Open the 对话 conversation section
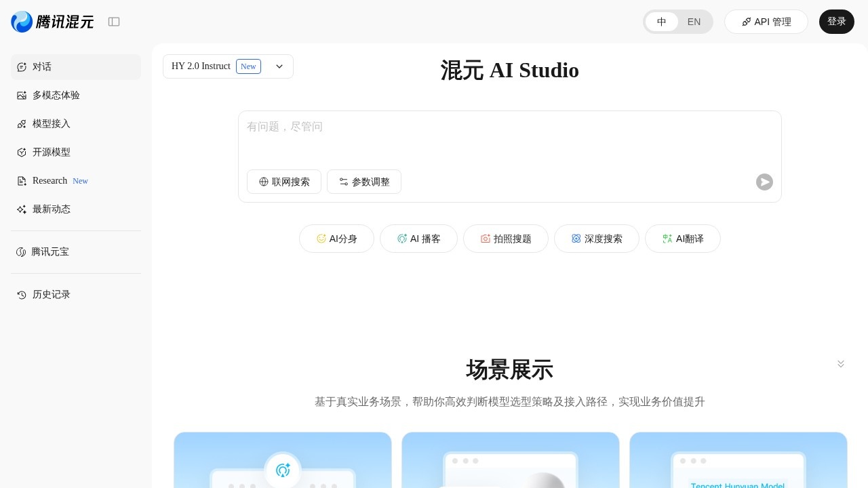Screen dimensions: 868x488 (42, 66)
